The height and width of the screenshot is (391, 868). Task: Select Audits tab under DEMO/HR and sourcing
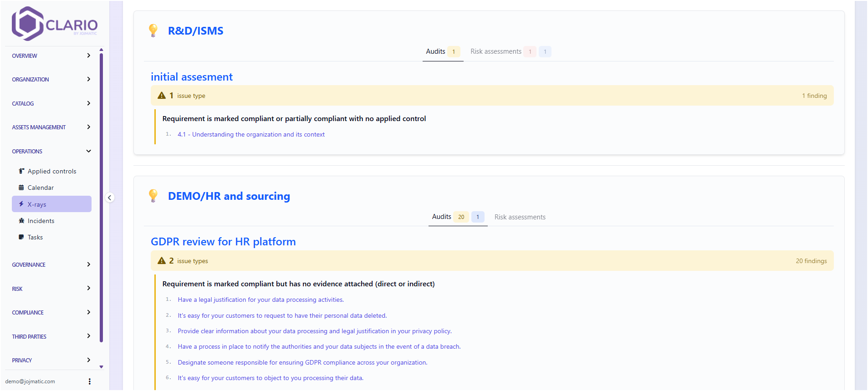click(x=441, y=217)
